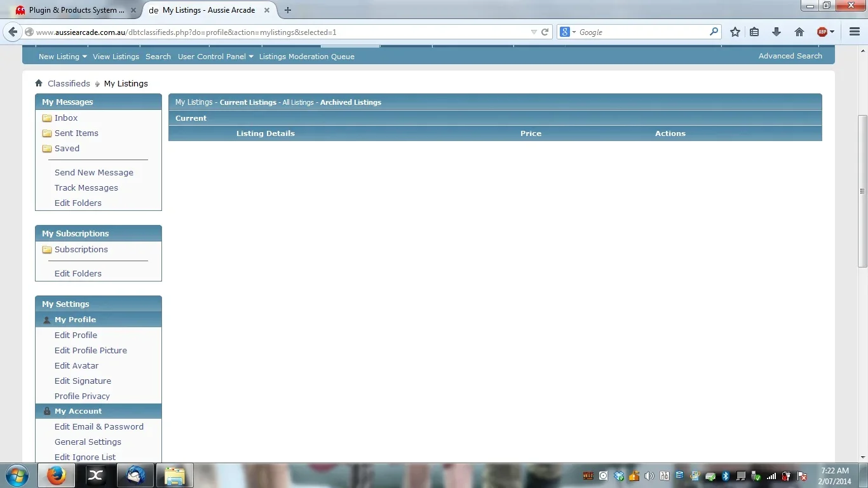Bookmark this page with the star icon
This screenshot has width=868, height=488.
click(x=735, y=32)
